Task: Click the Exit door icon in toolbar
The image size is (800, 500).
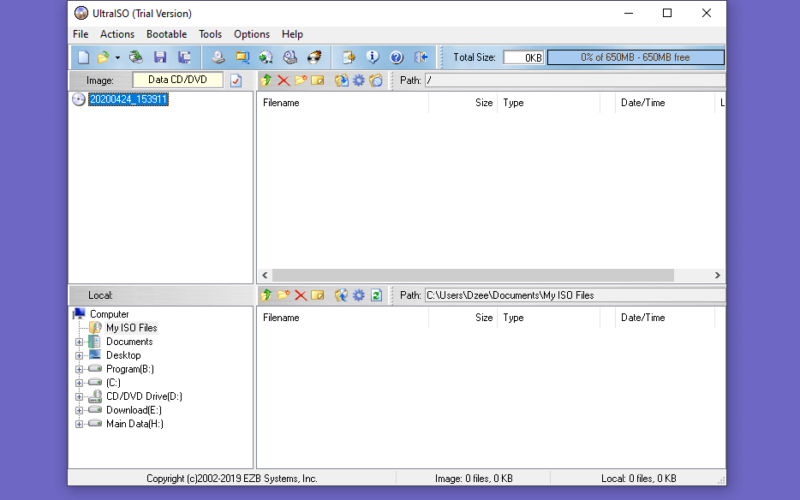Action: [421, 57]
